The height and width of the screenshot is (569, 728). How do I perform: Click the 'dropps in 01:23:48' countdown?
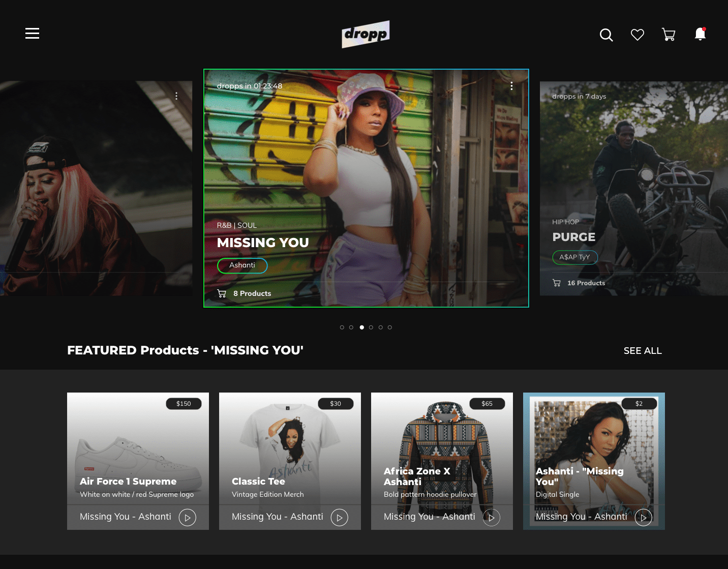[250, 86]
